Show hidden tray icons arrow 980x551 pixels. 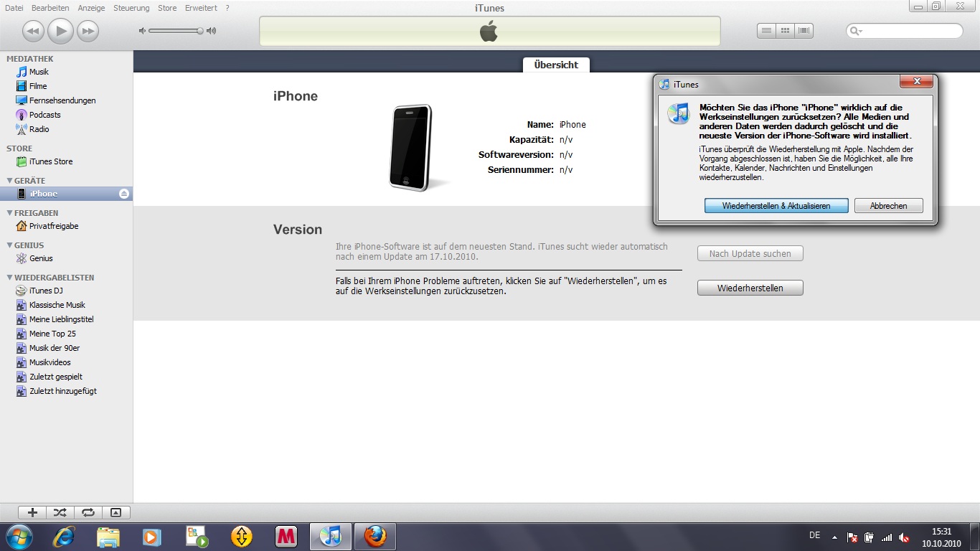pos(834,537)
